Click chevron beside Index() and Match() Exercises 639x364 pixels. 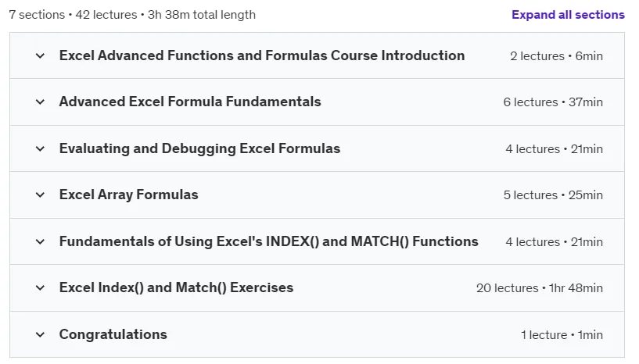(x=40, y=288)
